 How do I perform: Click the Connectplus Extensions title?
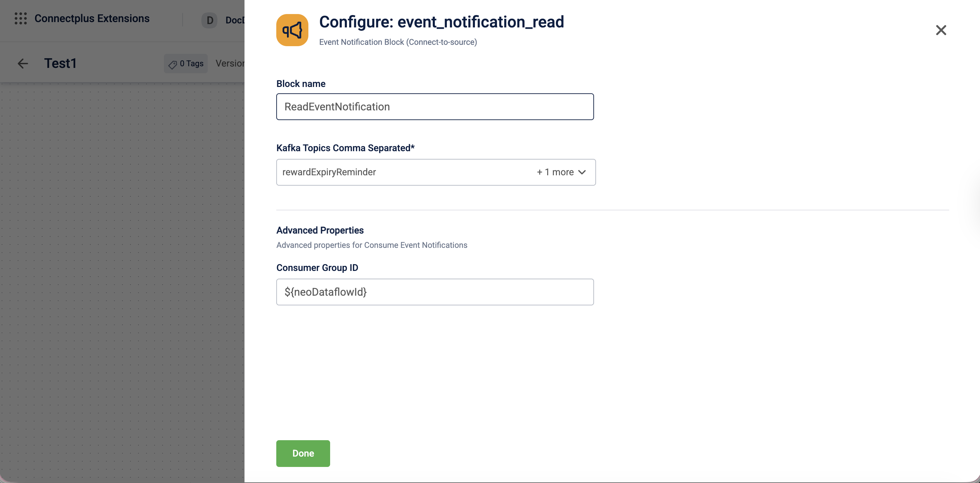point(92,19)
